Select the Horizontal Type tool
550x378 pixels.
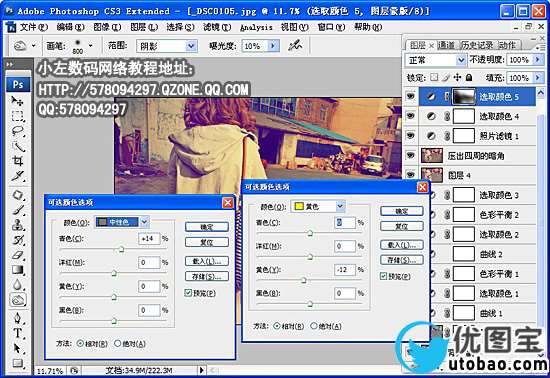(x=17, y=333)
